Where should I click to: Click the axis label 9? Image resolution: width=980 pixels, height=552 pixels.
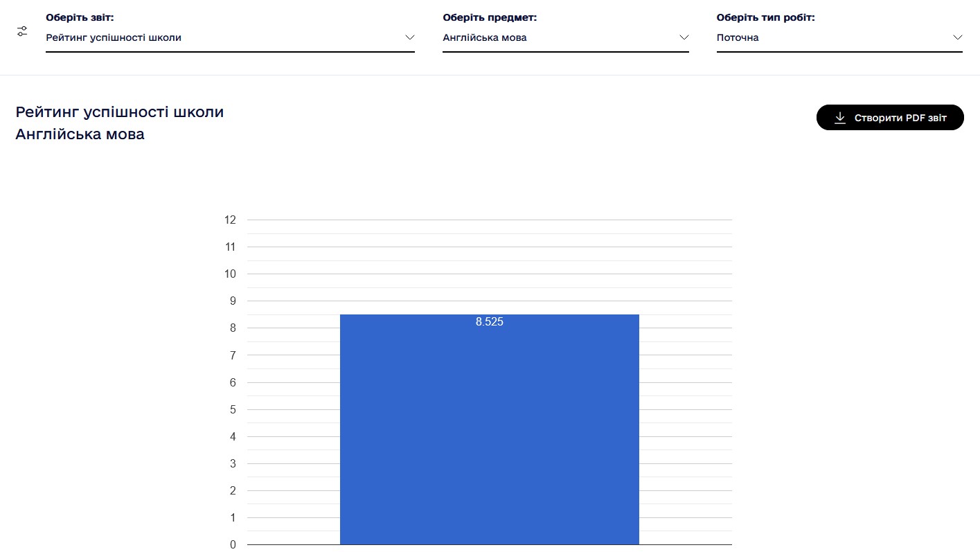point(233,301)
